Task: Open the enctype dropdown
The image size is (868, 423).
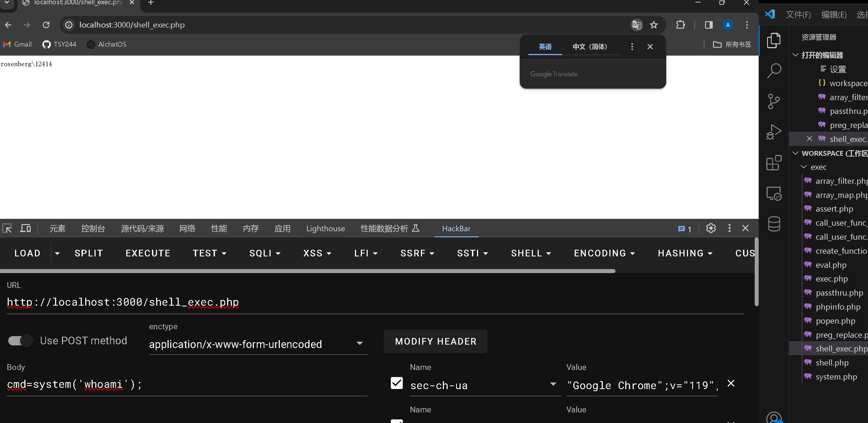Action: (x=258, y=344)
